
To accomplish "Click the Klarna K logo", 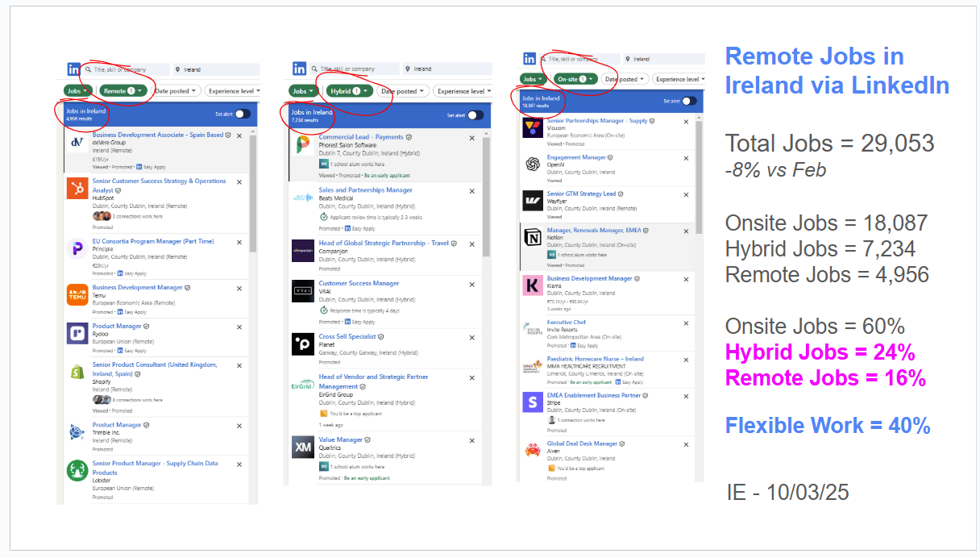I will coord(533,285).
